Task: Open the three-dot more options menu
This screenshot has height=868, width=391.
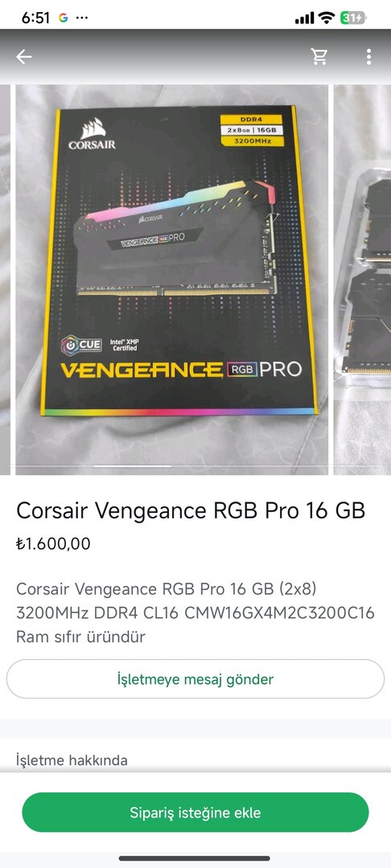Action: [x=368, y=56]
